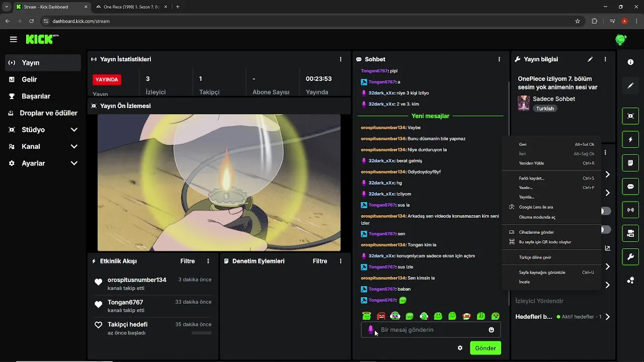
Task: Open the info icon in the right sidebar
Action: tap(630, 62)
